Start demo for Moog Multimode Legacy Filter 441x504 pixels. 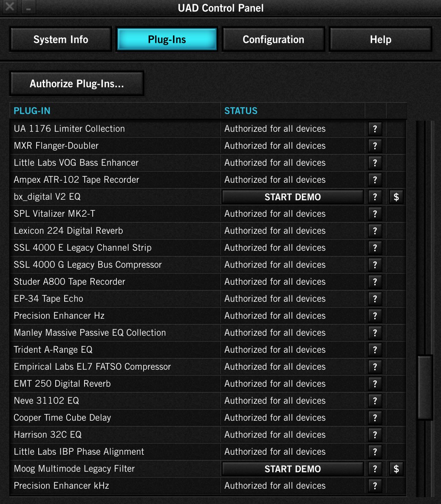pos(292,469)
